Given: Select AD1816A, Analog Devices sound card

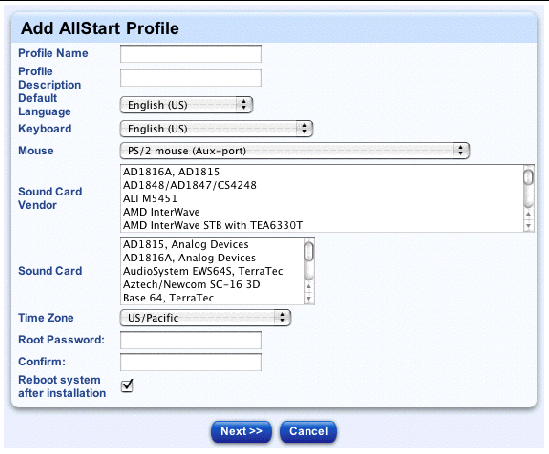Looking at the screenshot, I should [x=212, y=258].
